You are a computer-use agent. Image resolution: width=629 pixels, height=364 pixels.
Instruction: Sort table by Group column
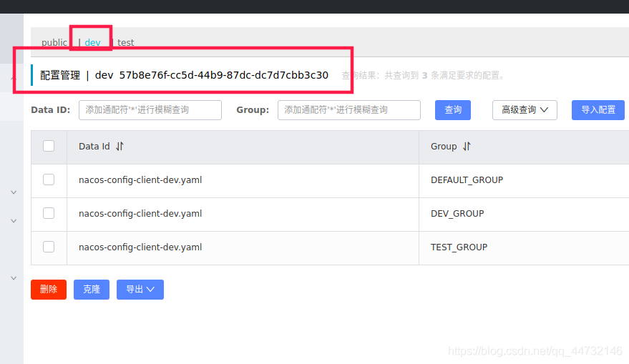[x=467, y=147]
